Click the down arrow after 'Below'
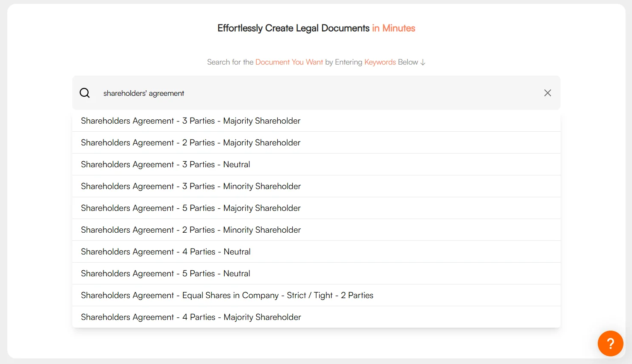Image resolution: width=632 pixels, height=364 pixels. click(423, 62)
